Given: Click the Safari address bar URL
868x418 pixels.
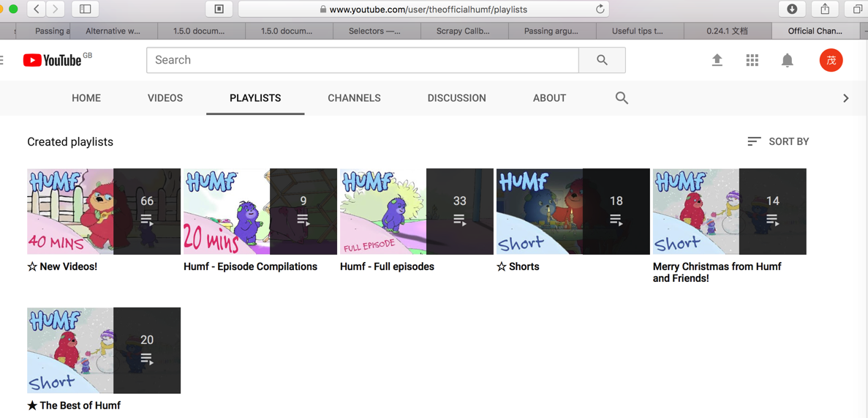Looking at the screenshot, I should point(428,10).
